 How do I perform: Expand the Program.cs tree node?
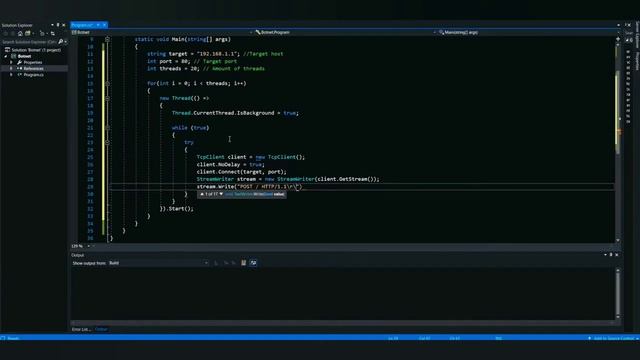[x=11, y=75]
